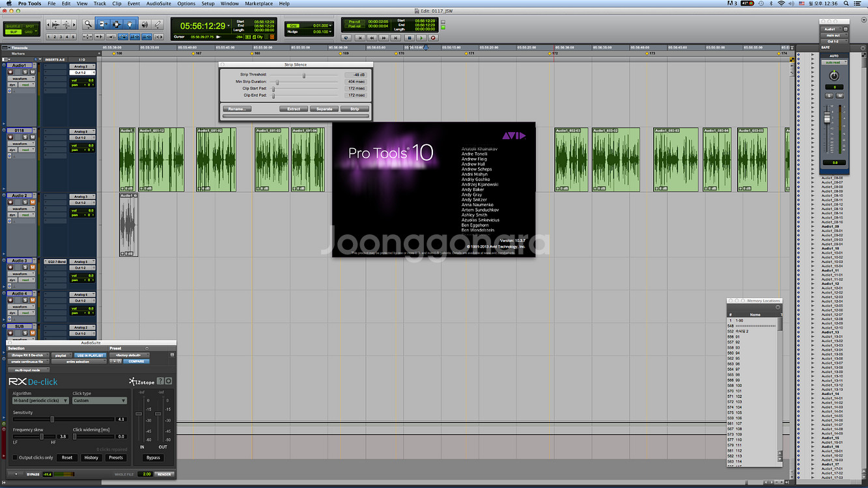Click Separate button in Strip Silence
Viewport: 868px width, 488px height.
pyautogui.click(x=324, y=109)
